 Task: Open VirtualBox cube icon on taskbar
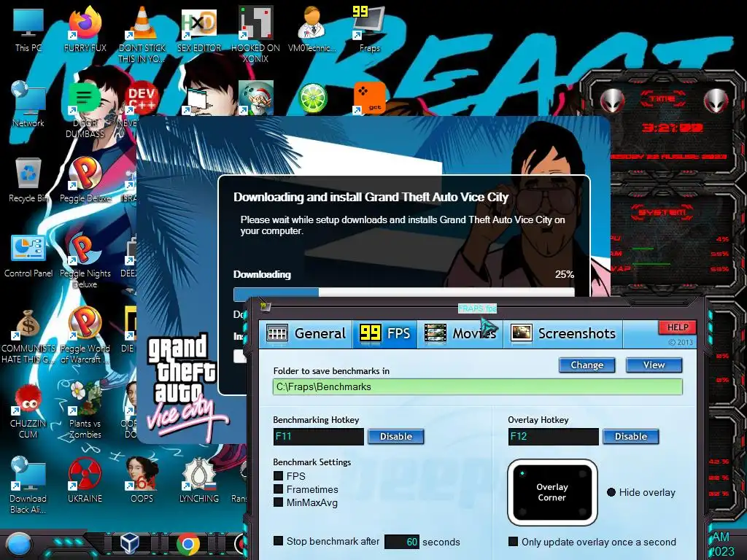coord(129,543)
